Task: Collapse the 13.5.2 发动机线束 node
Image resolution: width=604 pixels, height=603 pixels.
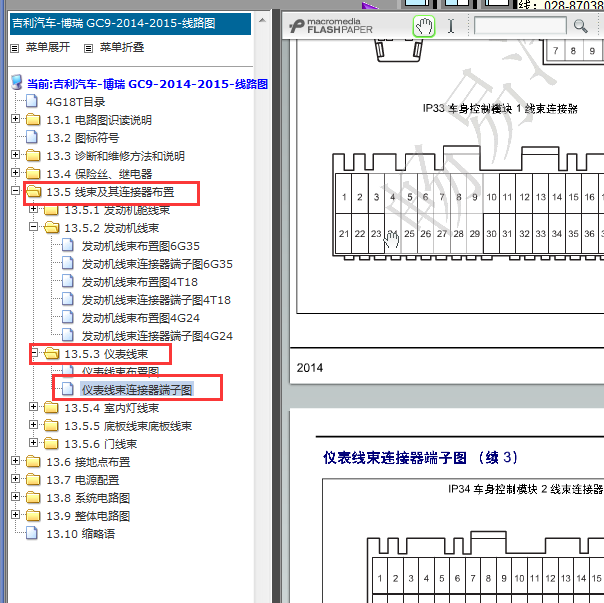Action: [x=34, y=227]
